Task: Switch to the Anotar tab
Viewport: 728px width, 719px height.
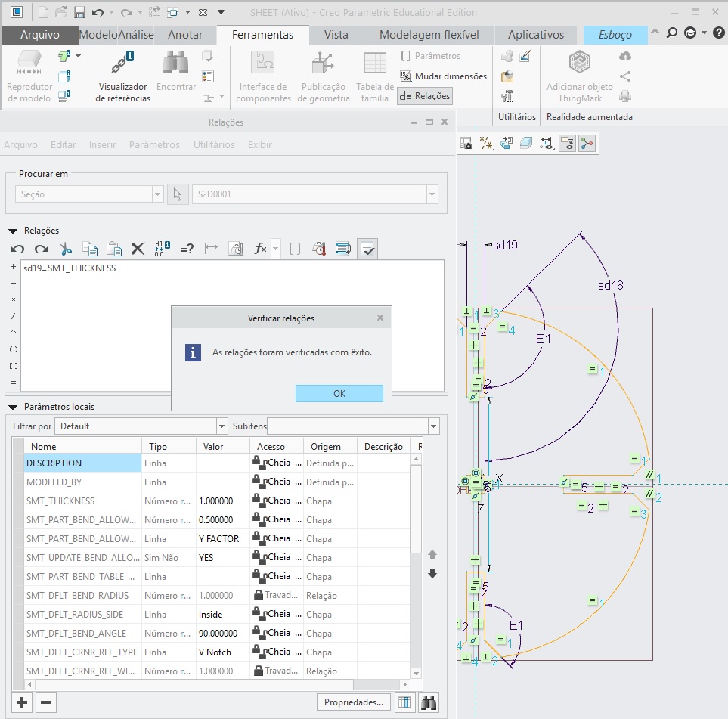Action: coord(185,35)
